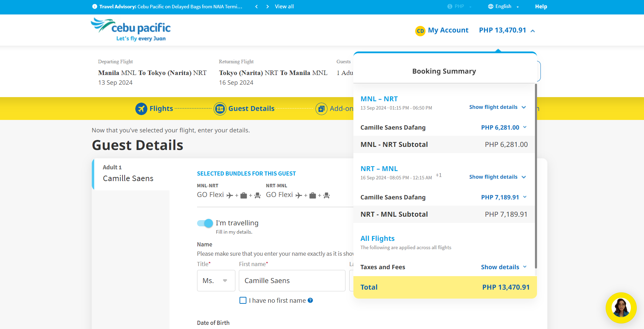The width and height of the screenshot is (644, 329).
Task: Select the Adult 1 Camille Saens tab
Action: (131, 174)
